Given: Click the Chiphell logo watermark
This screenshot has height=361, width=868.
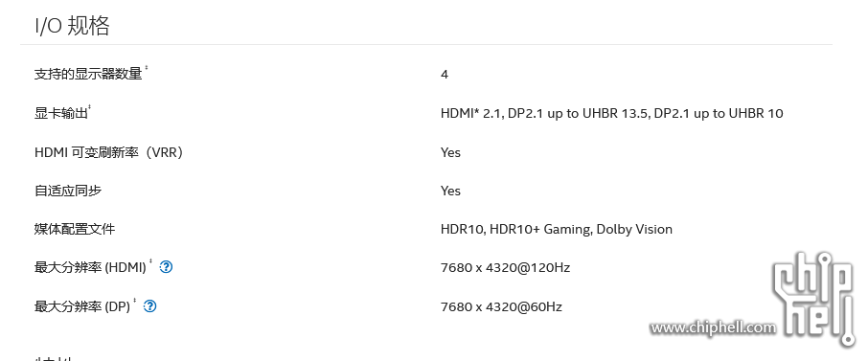Looking at the screenshot, I should [x=813, y=299].
